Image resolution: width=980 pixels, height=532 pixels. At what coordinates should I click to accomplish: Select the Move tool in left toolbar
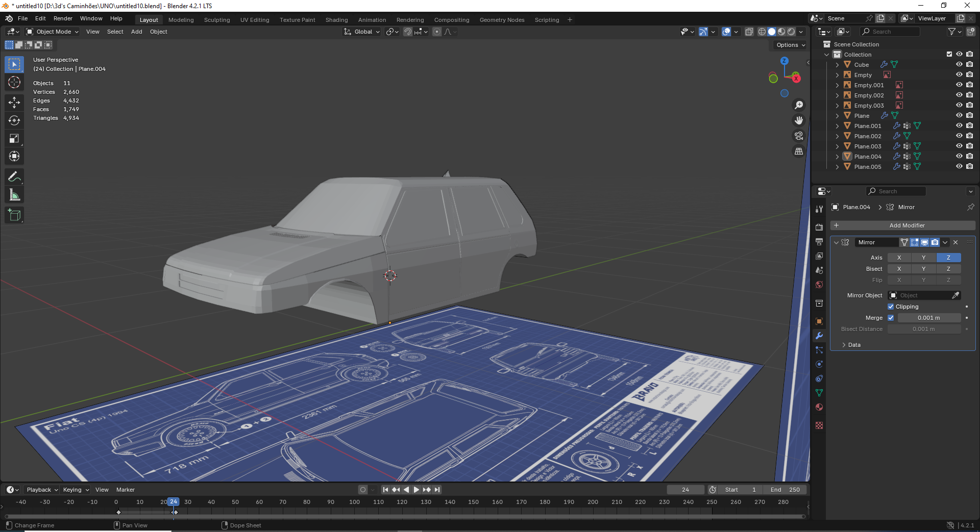(x=14, y=103)
